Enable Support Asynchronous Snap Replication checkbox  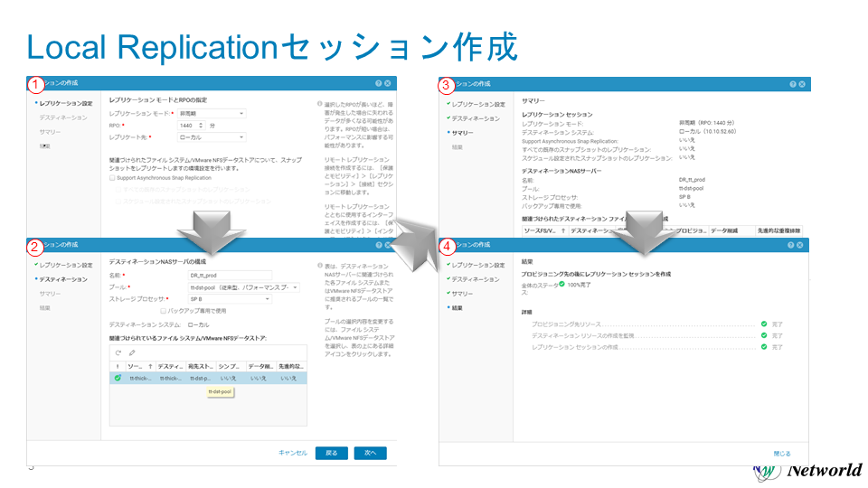112,178
